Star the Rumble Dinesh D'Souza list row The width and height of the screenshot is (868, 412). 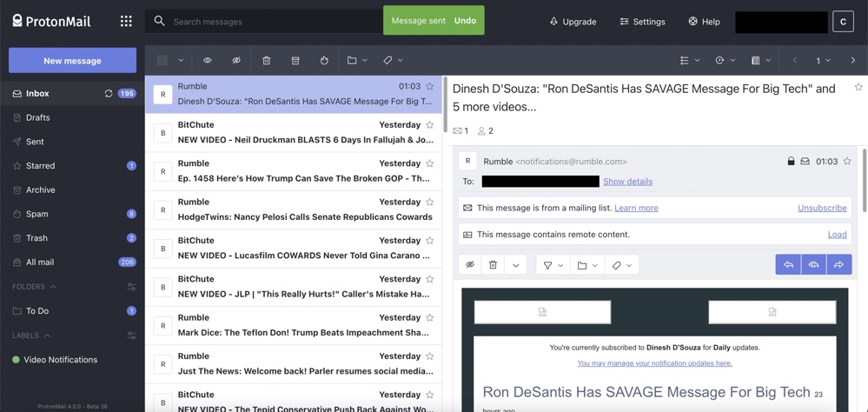coord(429,86)
